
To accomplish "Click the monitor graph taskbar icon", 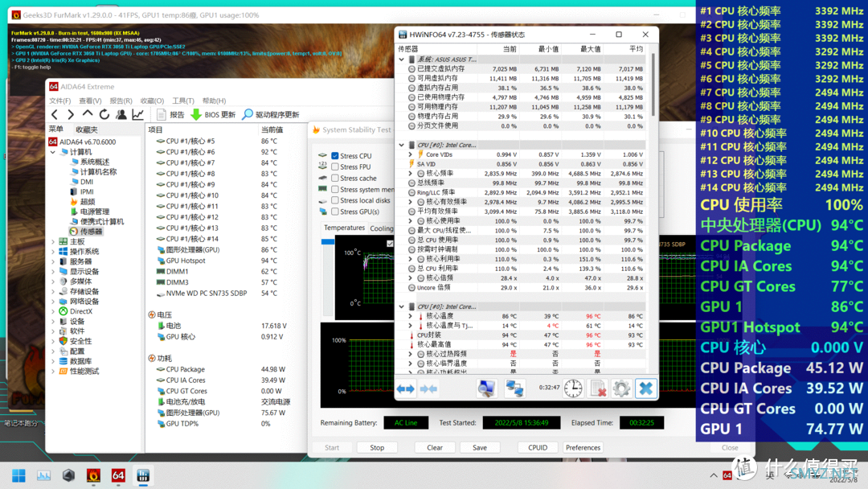I will [x=43, y=475].
